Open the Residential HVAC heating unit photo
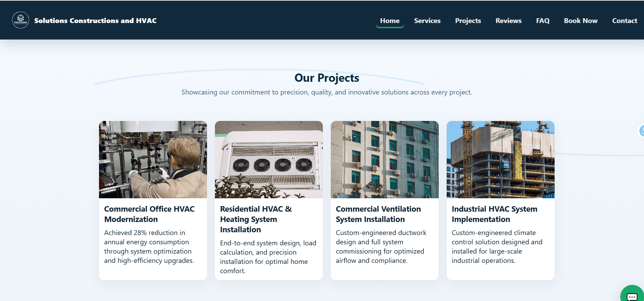The height and width of the screenshot is (301, 644). [269, 159]
